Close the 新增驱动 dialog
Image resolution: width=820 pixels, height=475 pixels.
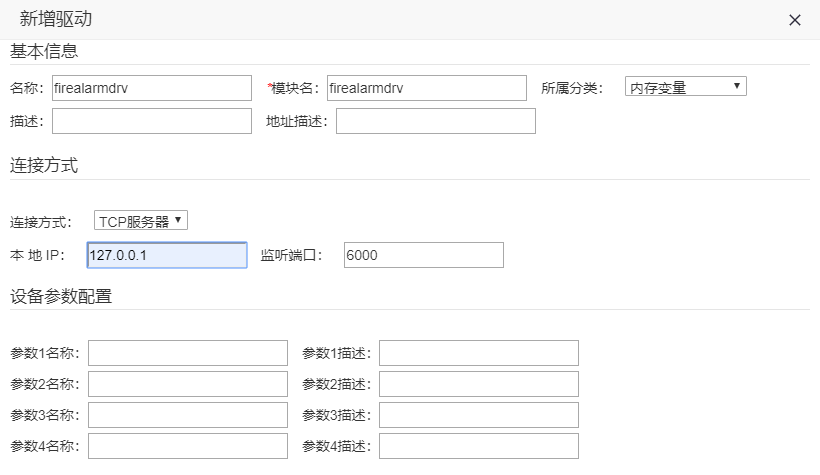pyautogui.click(x=794, y=20)
